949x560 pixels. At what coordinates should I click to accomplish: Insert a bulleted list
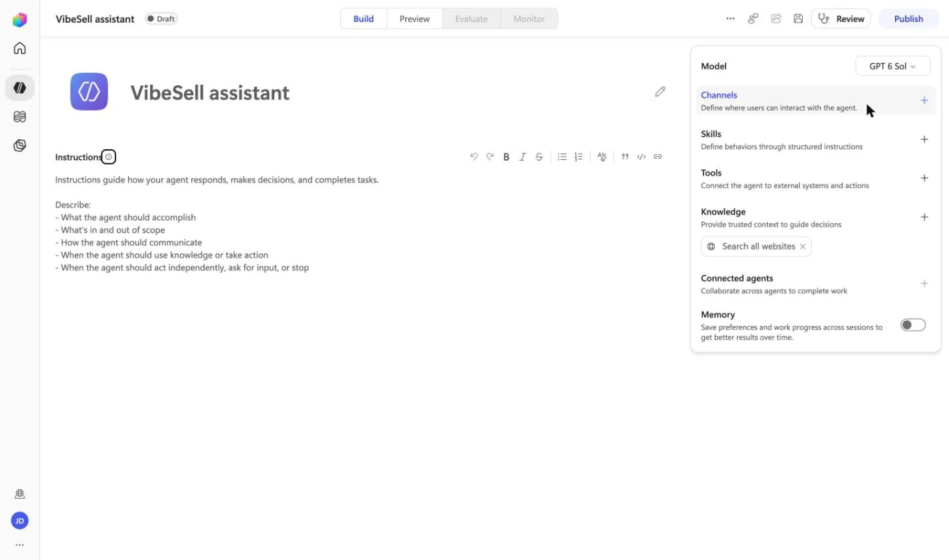(x=562, y=157)
